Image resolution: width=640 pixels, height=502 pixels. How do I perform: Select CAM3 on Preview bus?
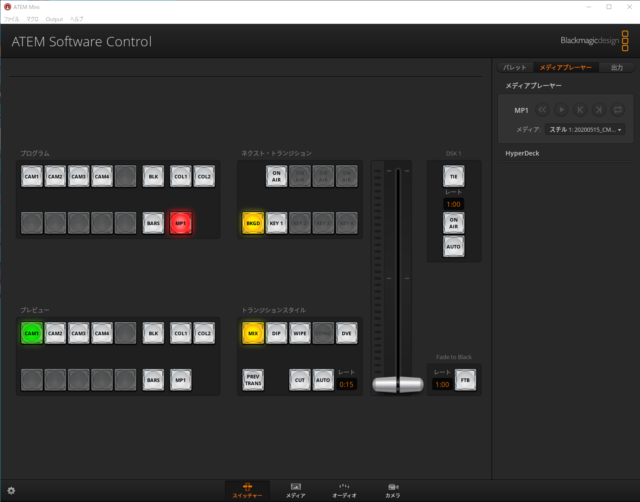[78, 333]
